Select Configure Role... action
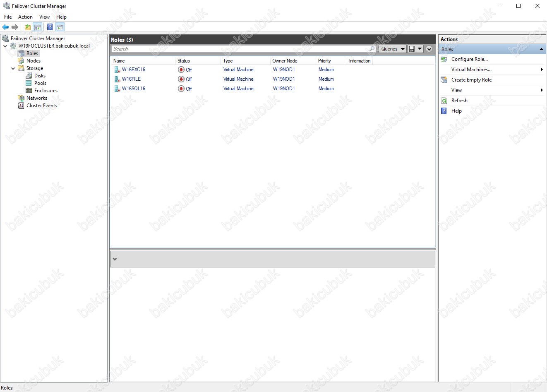The image size is (547, 392). click(470, 59)
